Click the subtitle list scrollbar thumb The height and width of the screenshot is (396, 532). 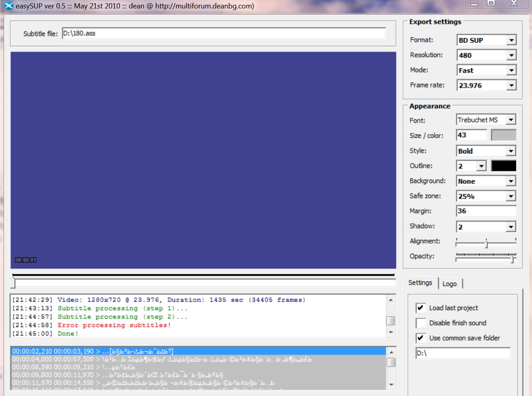(391, 362)
